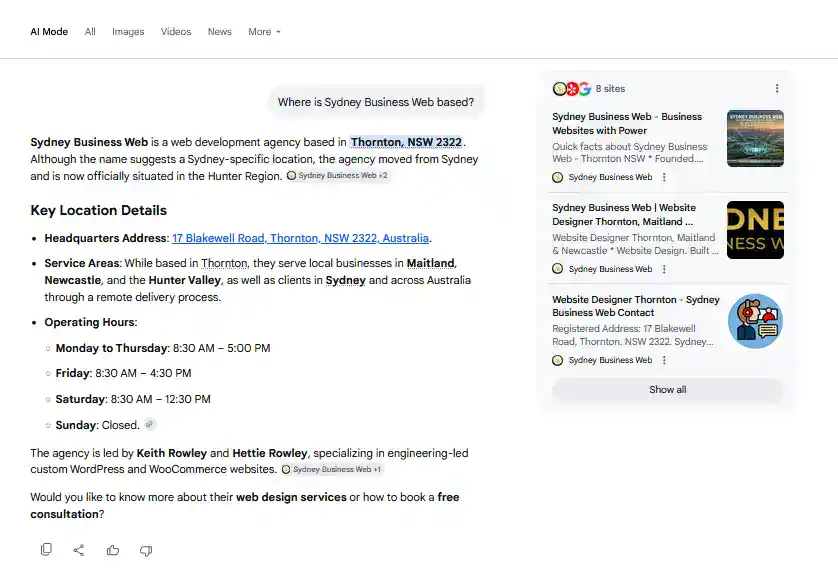This screenshot has height=582, width=838.
Task: Open the 8 sites panel options menu
Action: (777, 89)
